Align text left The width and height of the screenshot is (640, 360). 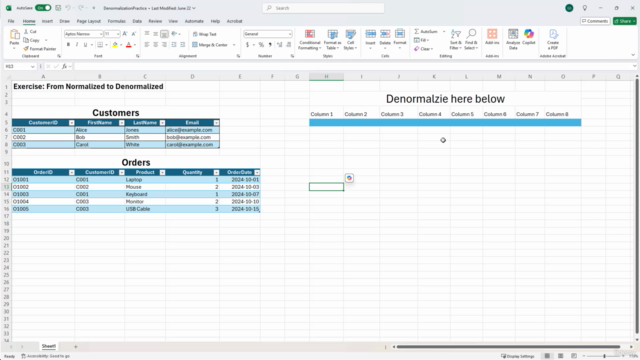(147, 45)
